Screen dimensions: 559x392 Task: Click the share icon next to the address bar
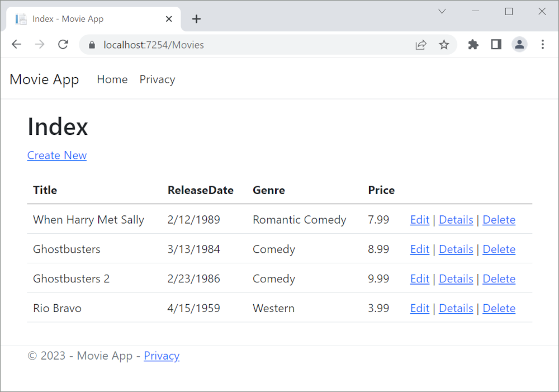(x=421, y=44)
